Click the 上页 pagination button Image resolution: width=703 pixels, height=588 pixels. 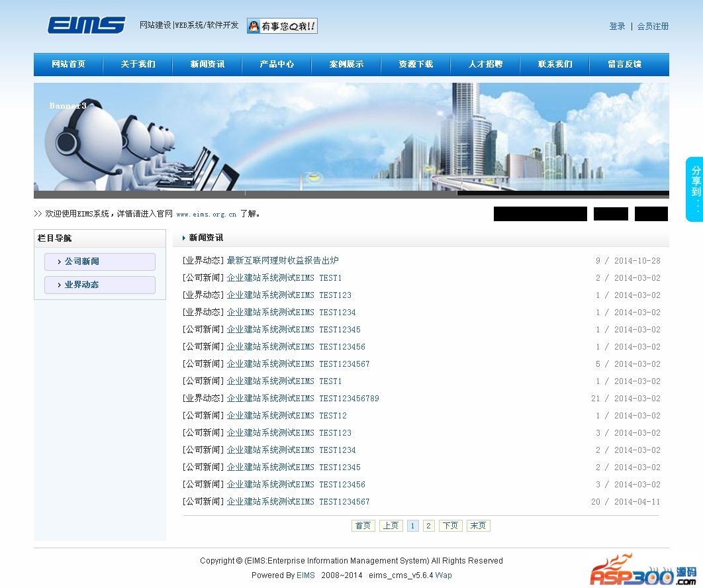391,526
